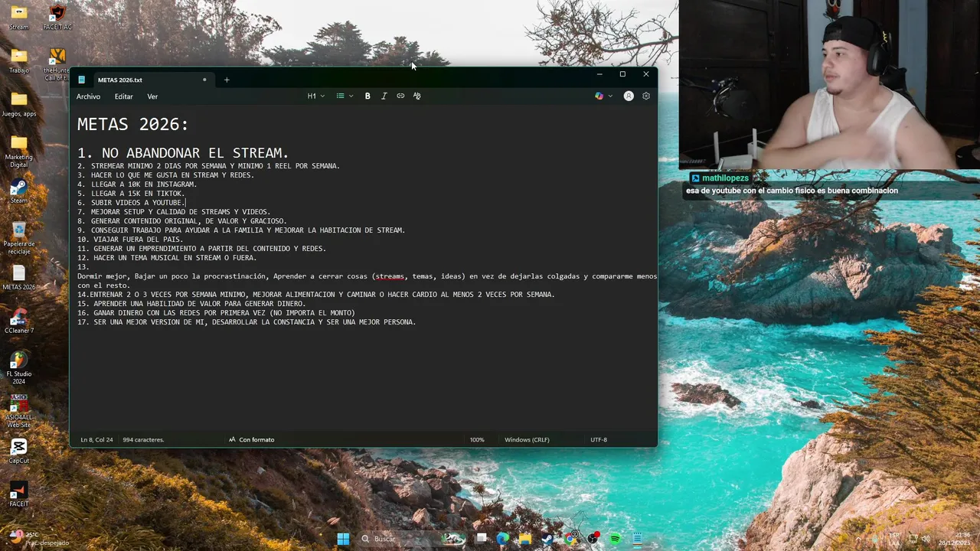Select the CCleaner 7 desktop shortcut

(x=19, y=321)
